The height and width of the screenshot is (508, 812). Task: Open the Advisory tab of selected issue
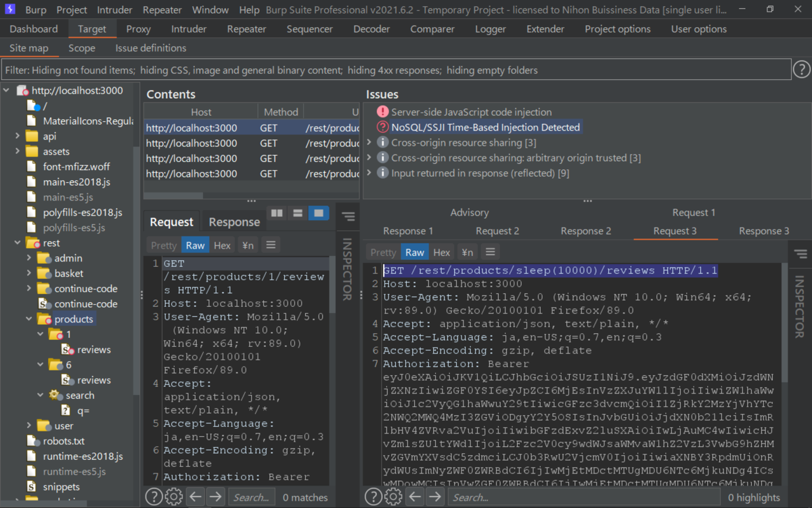click(x=470, y=213)
